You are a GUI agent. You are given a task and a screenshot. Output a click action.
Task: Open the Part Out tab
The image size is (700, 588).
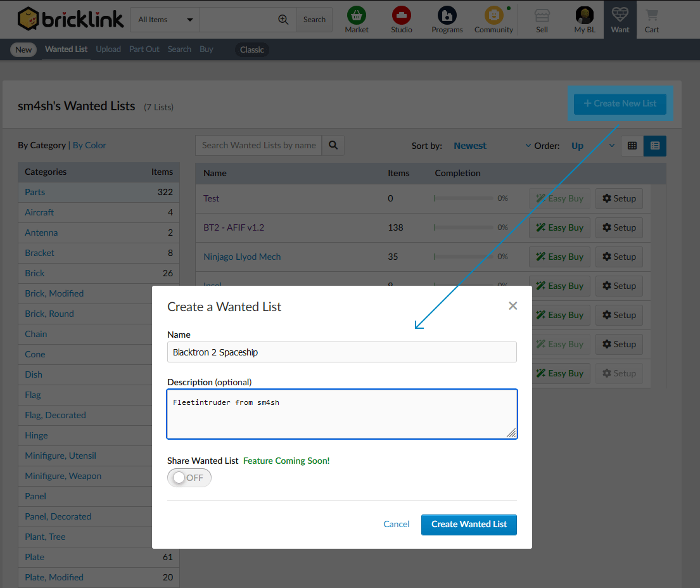click(144, 49)
